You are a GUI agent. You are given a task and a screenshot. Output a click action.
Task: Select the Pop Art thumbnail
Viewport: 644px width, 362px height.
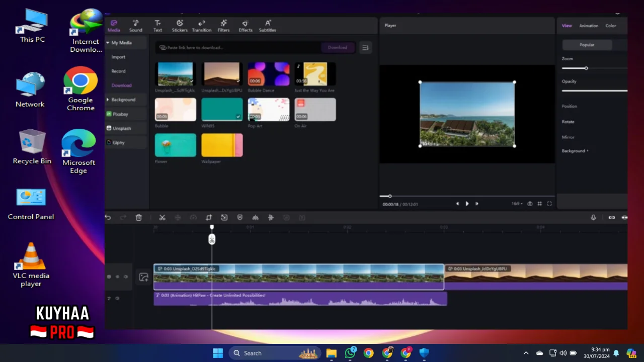coord(268,110)
